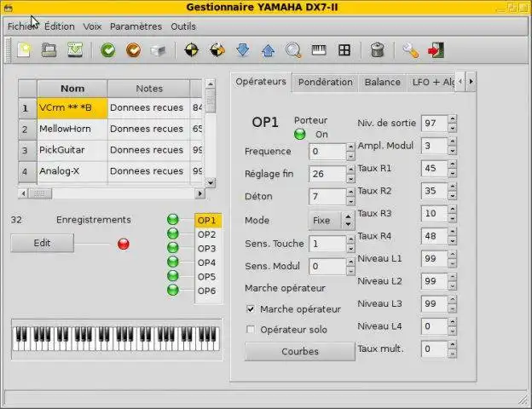
Task: Click the green checkmark toolbar icon
Action: 108,50
